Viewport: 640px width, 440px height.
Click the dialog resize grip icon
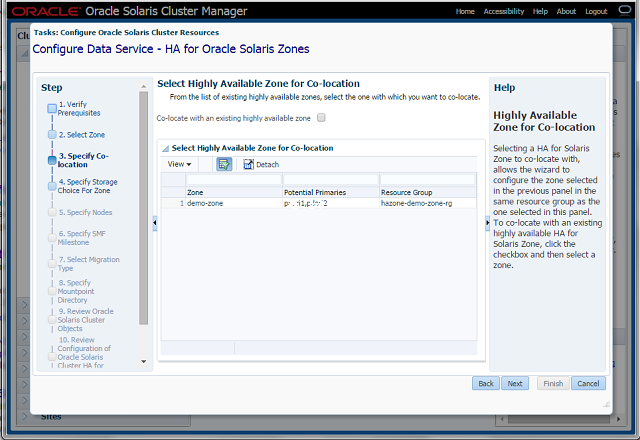tap(606, 404)
